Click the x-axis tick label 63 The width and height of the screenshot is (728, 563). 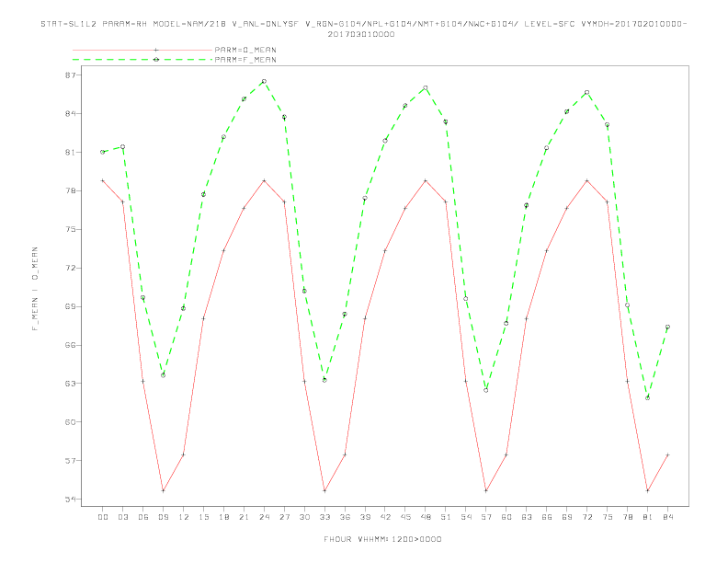coord(527,517)
